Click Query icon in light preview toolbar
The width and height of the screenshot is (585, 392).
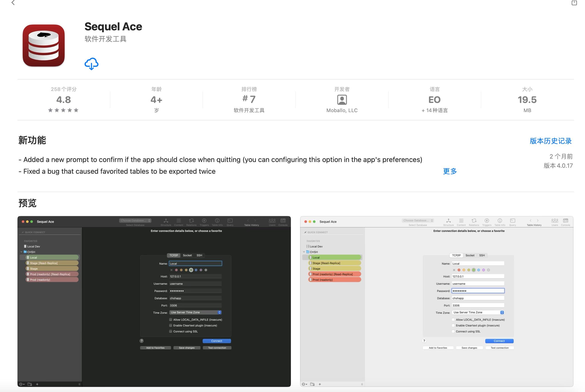[x=512, y=221]
